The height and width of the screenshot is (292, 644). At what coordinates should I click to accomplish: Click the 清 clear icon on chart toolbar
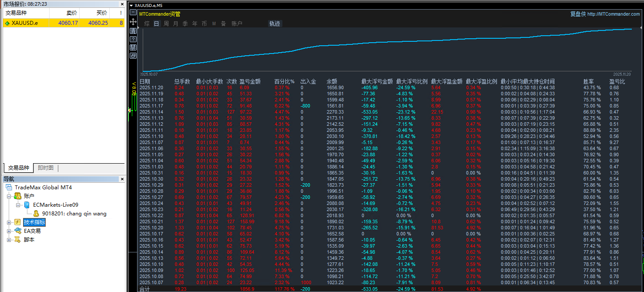point(133,31)
